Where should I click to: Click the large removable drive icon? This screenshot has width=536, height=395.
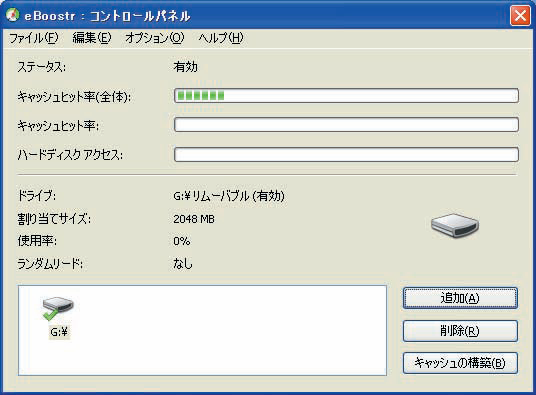[x=455, y=226]
